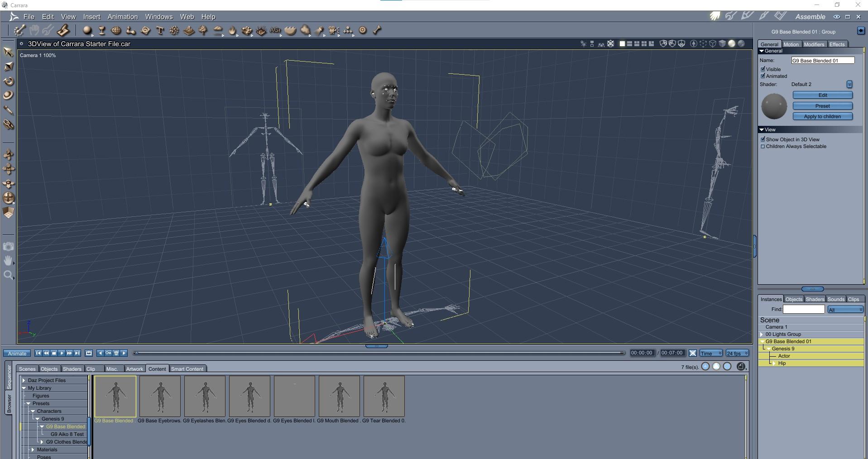Click the create keyframe key icon
Screen dimensions: 868x459
[x=108, y=353]
